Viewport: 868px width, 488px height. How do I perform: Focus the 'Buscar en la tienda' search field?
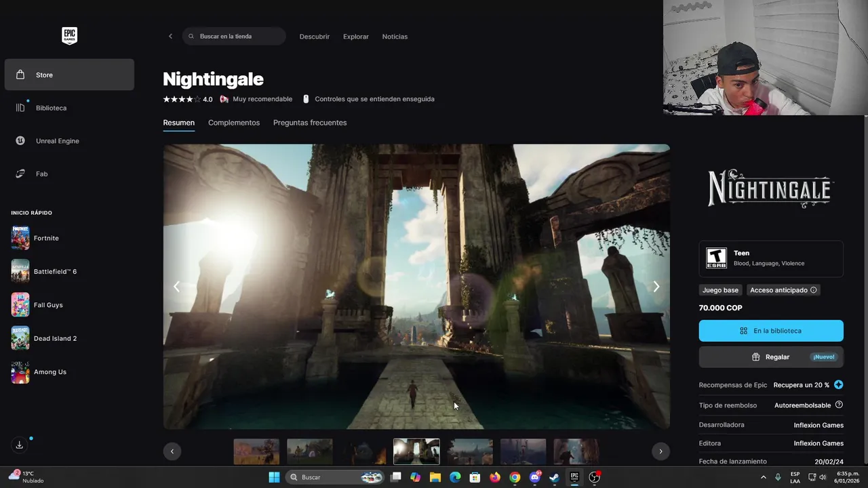(234, 37)
